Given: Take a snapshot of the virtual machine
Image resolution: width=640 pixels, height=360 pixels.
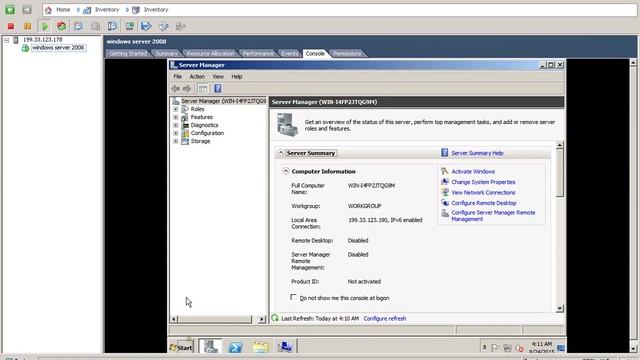Looking at the screenshot, I should pos(78,26).
